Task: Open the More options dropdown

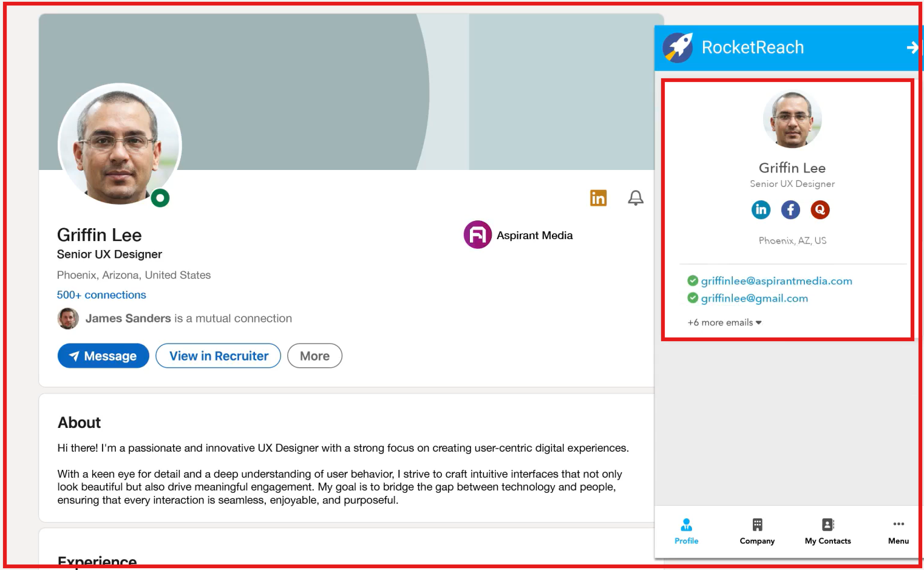Action: coord(314,356)
